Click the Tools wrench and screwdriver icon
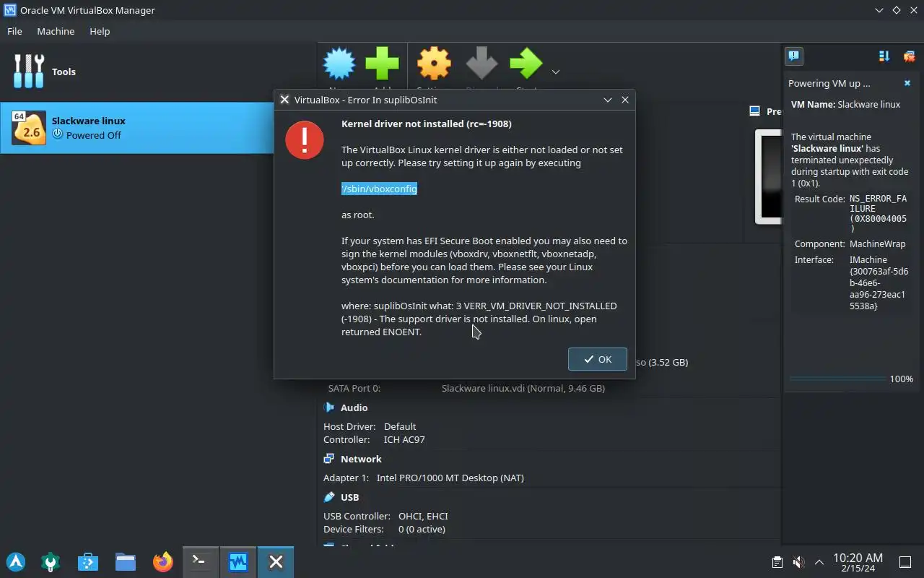Image resolution: width=924 pixels, height=578 pixels. click(30, 72)
